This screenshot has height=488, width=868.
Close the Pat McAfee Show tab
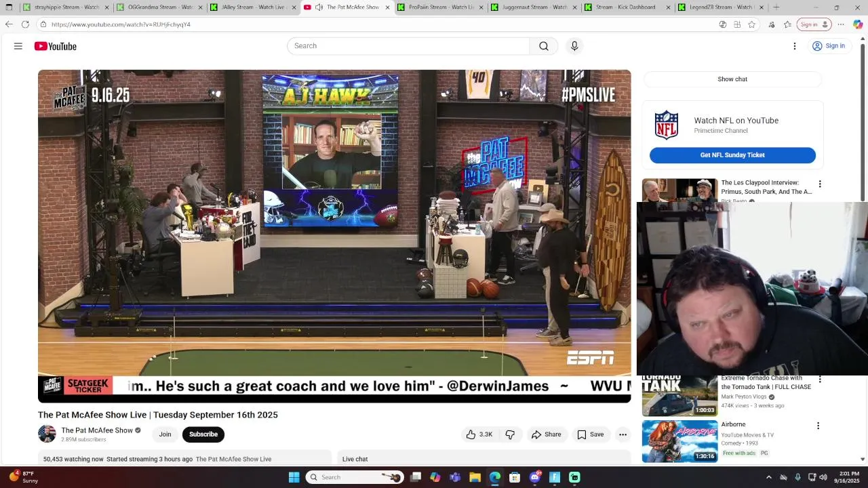pos(388,7)
